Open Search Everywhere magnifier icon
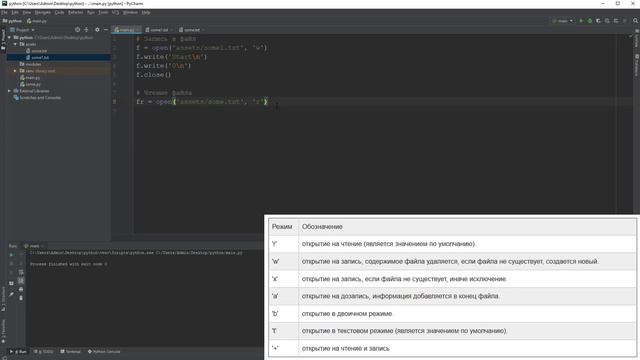The height and width of the screenshot is (360, 640). pyautogui.click(x=636, y=21)
